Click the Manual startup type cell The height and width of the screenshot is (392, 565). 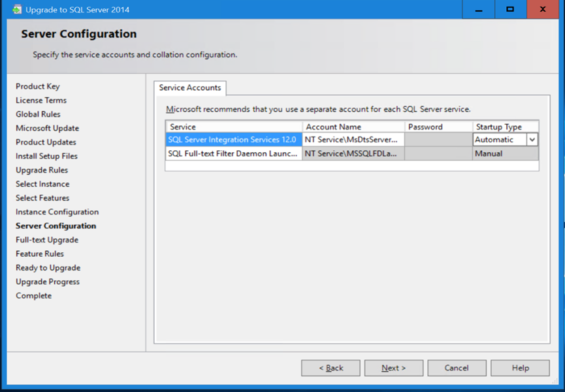coord(506,154)
